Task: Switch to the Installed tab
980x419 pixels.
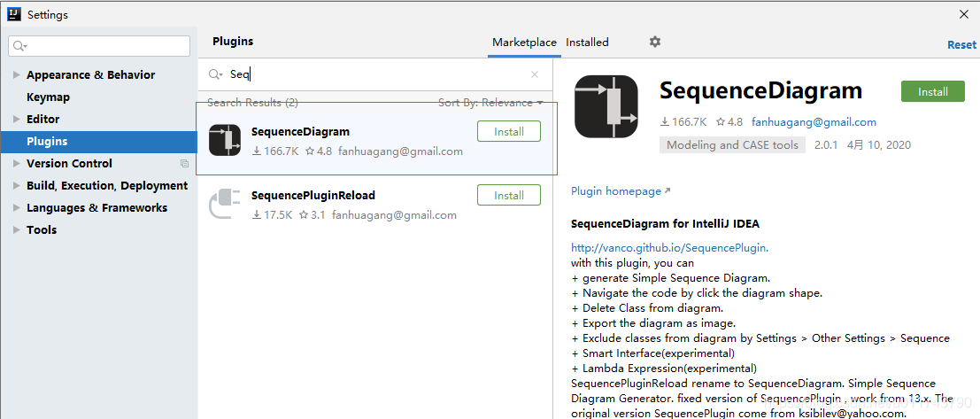Action: point(587,43)
